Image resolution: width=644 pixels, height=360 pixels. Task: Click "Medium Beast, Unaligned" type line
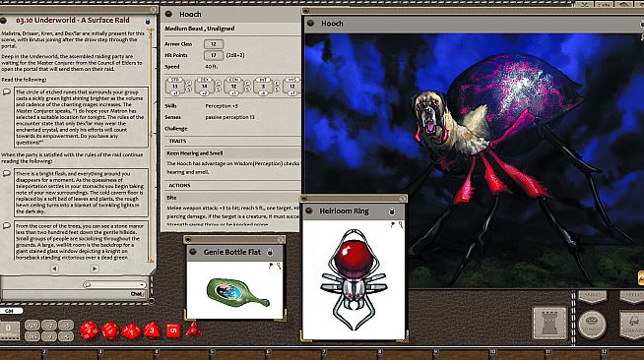(200, 29)
